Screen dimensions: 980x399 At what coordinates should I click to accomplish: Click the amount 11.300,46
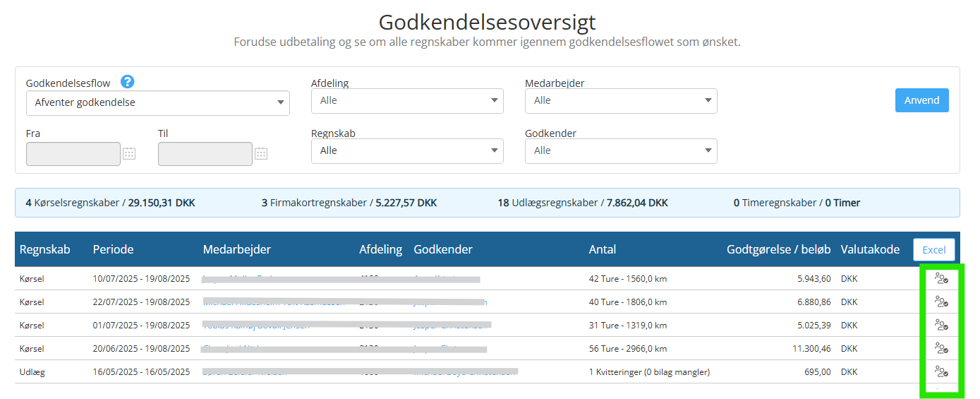812,349
